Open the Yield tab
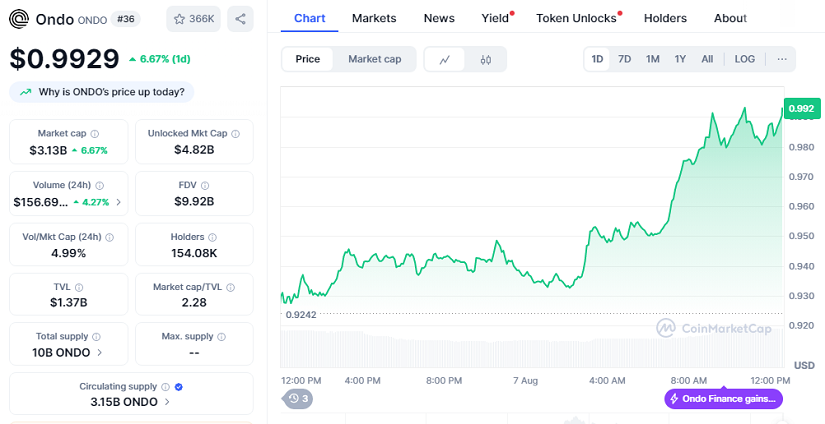Viewport: 825px width, 424px height. (495, 18)
